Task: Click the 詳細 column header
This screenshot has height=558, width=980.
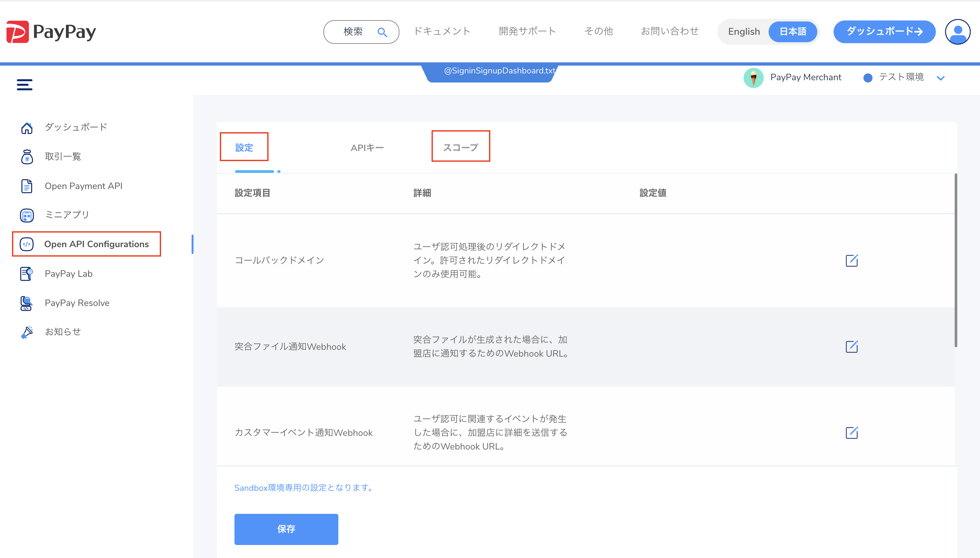Action: coord(422,193)
